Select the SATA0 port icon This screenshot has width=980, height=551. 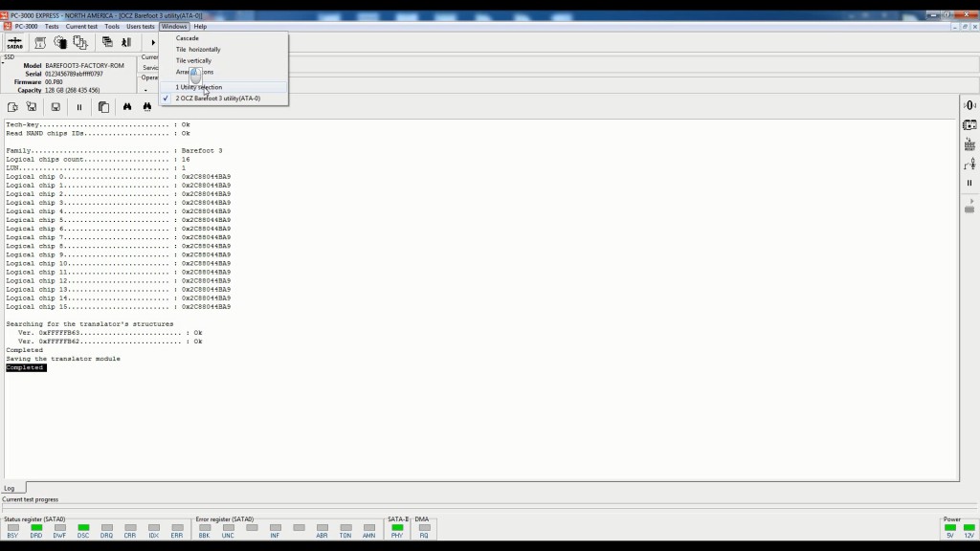[14, 43]
